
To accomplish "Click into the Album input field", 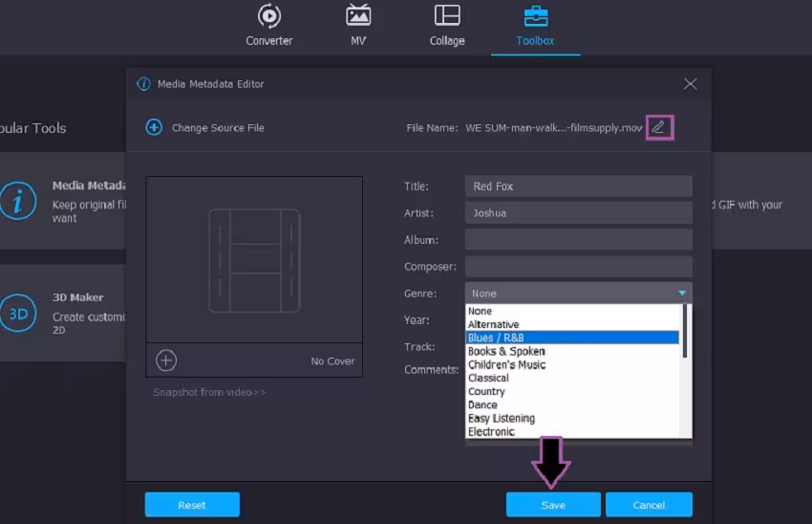I will (579, 239).
